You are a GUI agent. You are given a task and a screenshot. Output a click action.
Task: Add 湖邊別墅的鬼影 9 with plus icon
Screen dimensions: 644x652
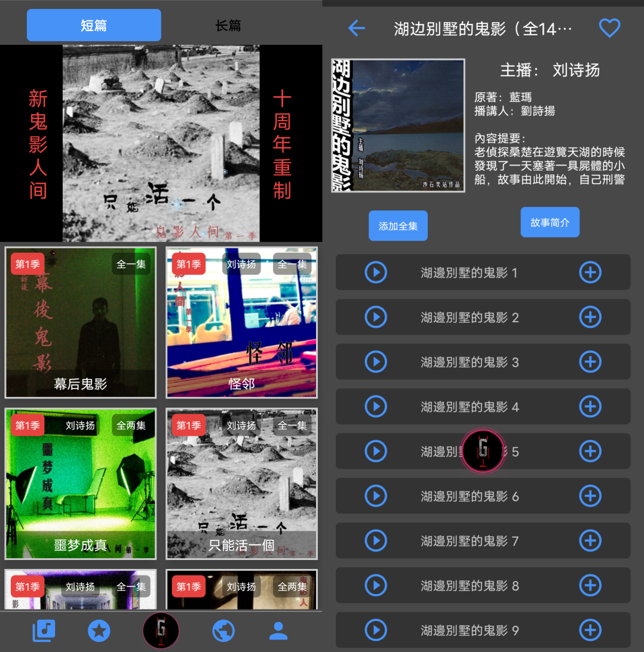590,630
